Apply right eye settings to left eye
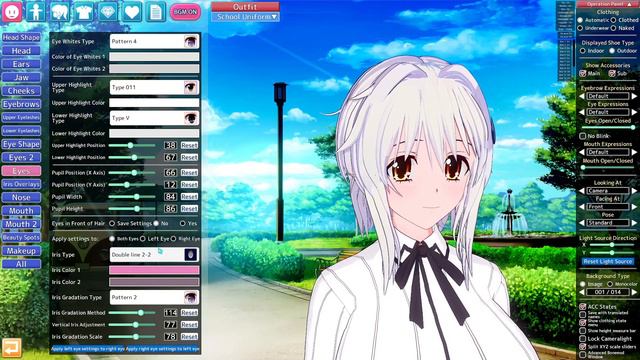This screenshot has height=360, width=640. 162,349
